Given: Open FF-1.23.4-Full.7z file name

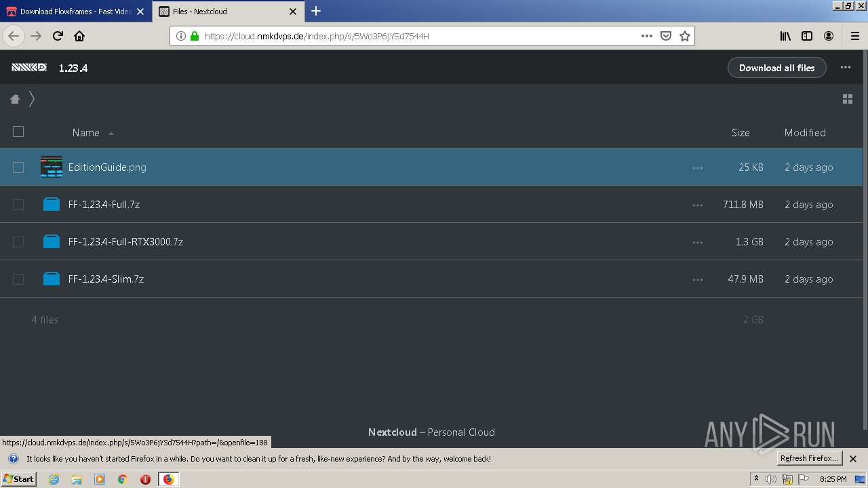Looking at the screenshot, I should coord(104,205).
